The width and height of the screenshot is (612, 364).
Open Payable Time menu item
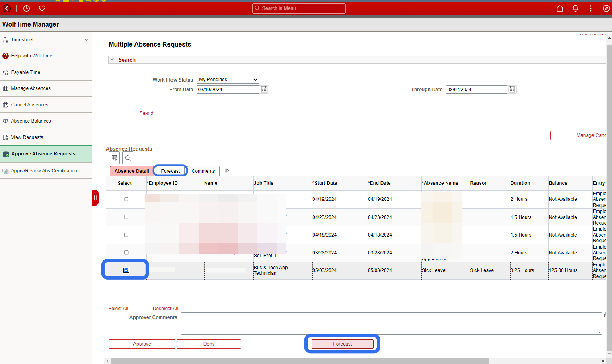(46, 72)
